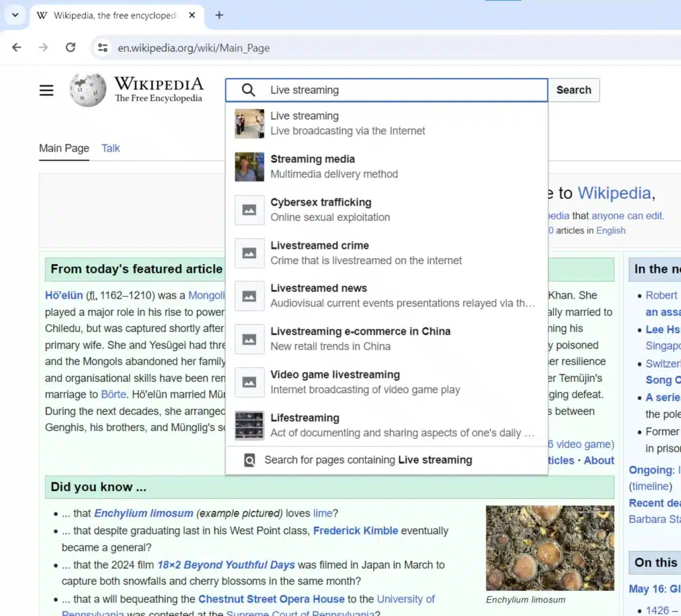
Task: Close the Wikipedia browser tab
Action: tap(192, 15)
